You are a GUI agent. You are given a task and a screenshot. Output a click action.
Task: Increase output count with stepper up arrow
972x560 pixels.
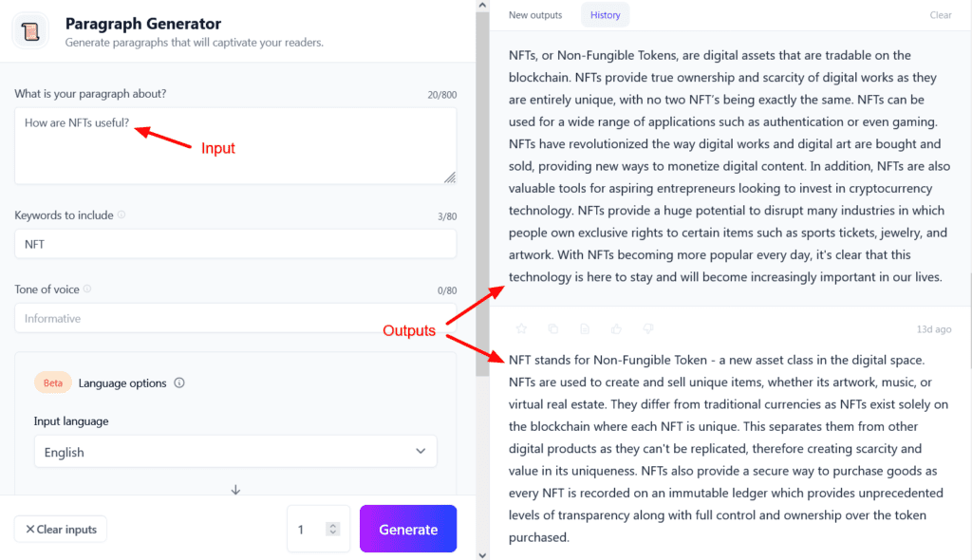333,522
